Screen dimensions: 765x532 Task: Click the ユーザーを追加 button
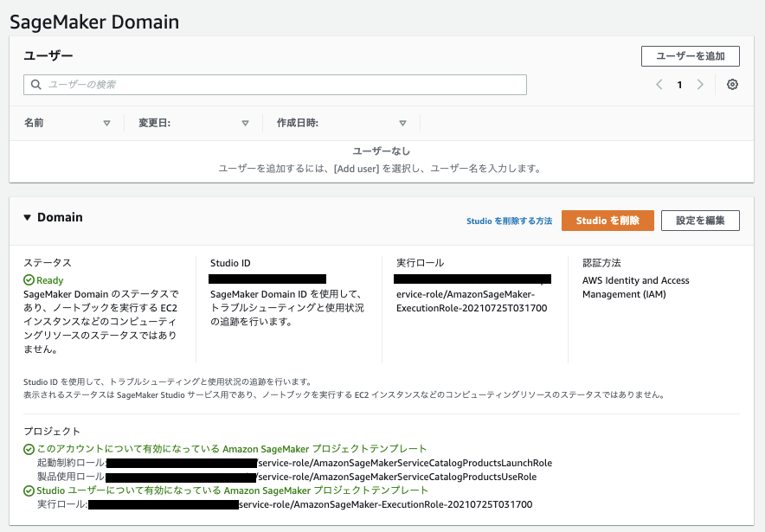tap(691, 56)
